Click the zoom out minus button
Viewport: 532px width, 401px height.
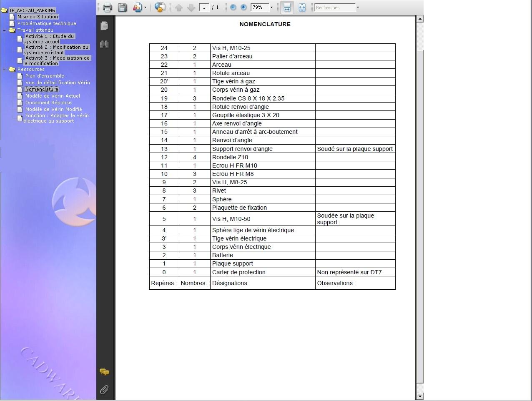click(x=233, y=8)
